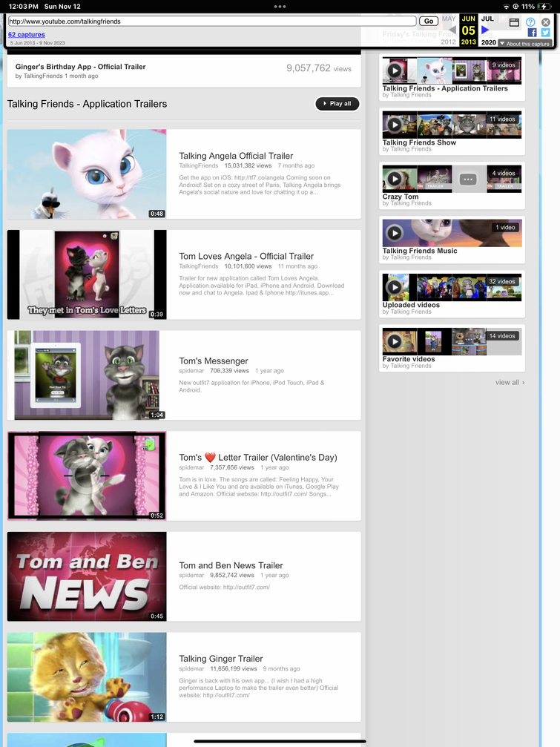
Task: Click the Go button in Wayback bar
Action: click(429, 21)
